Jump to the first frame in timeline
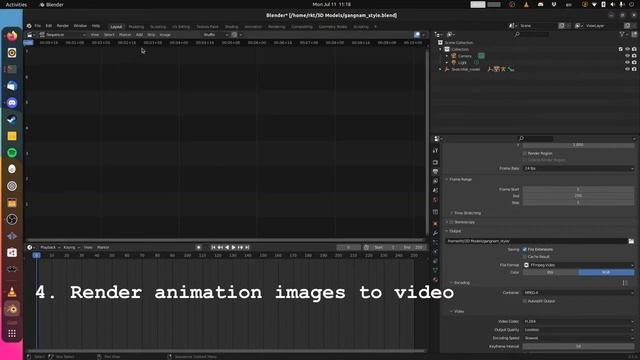The image size is (640, 360). 213,247
